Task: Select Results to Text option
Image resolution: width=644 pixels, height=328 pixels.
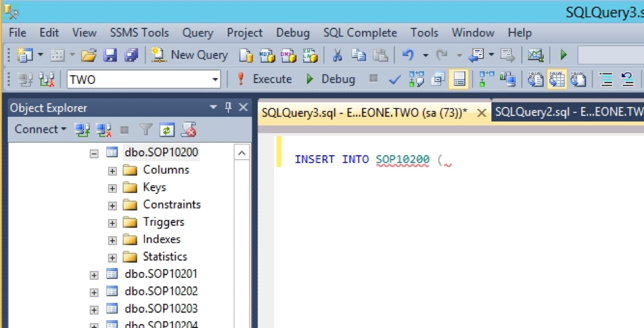Action: (536, 79)
